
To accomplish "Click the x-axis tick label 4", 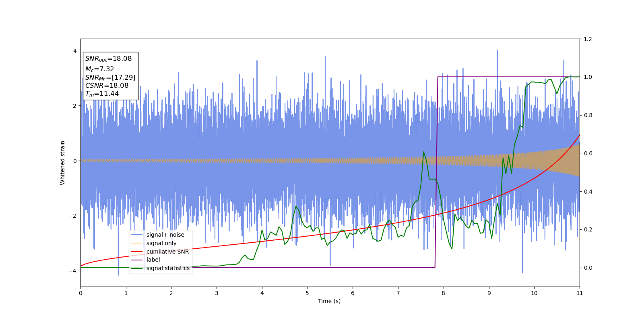I will [x=262, y=293].
